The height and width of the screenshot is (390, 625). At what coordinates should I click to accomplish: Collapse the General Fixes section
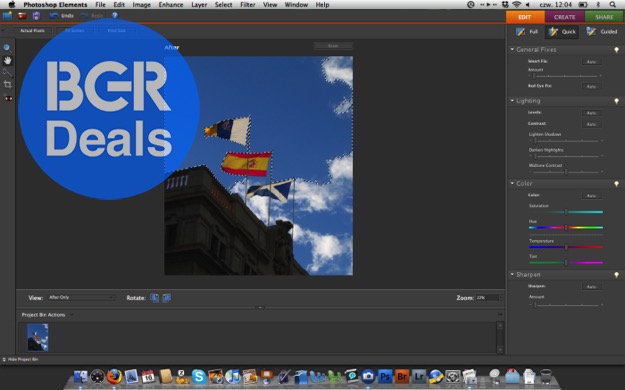(512, 49)
